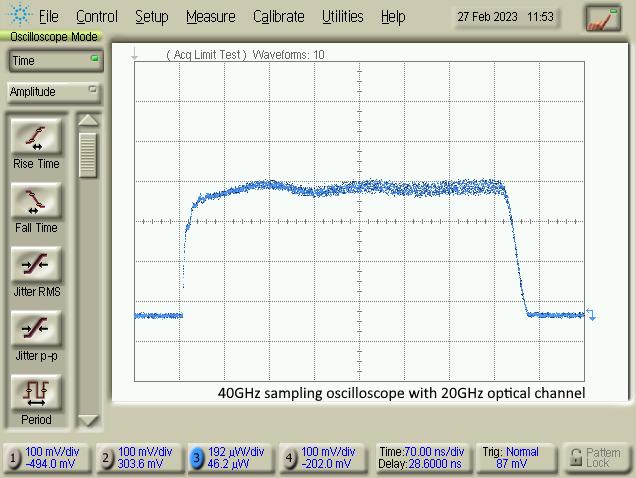Select the Jitter RMS measurement icon
636x478 pixels.
pos(36,266)
